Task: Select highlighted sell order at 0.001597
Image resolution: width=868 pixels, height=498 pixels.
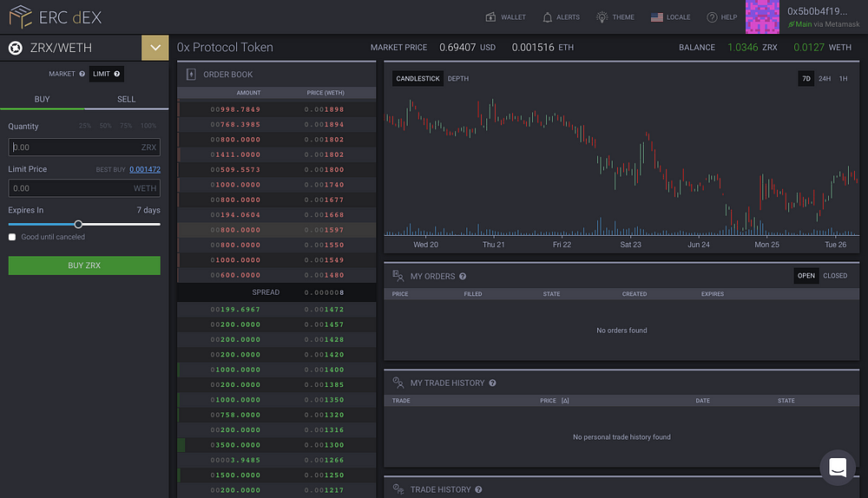Action: (x=276, y=230)
